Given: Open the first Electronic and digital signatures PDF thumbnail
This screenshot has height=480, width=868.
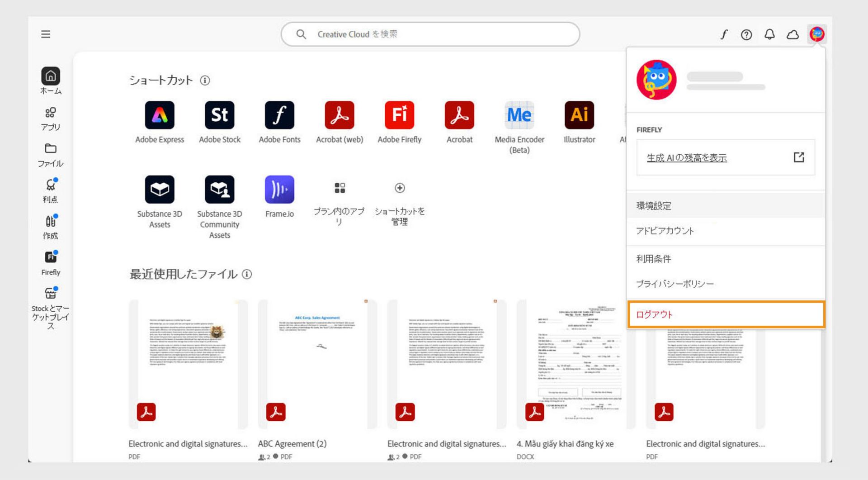Looking at the screenshot, I should tap(188, 364).
